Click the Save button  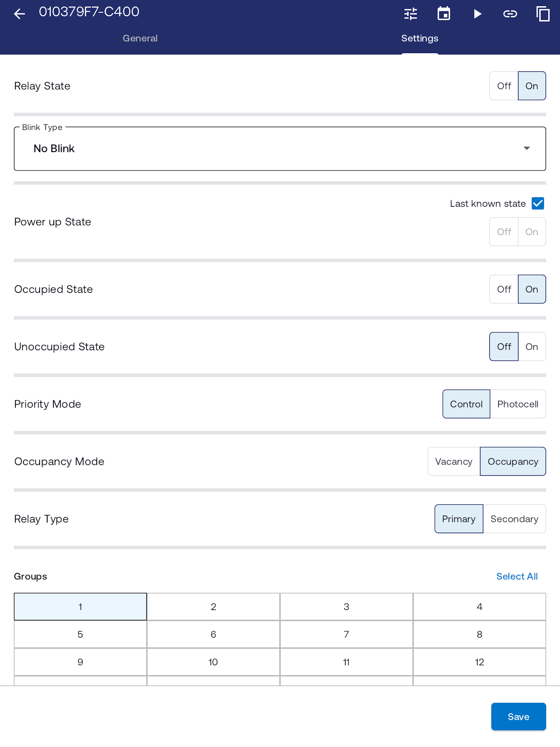coord(518,717)
